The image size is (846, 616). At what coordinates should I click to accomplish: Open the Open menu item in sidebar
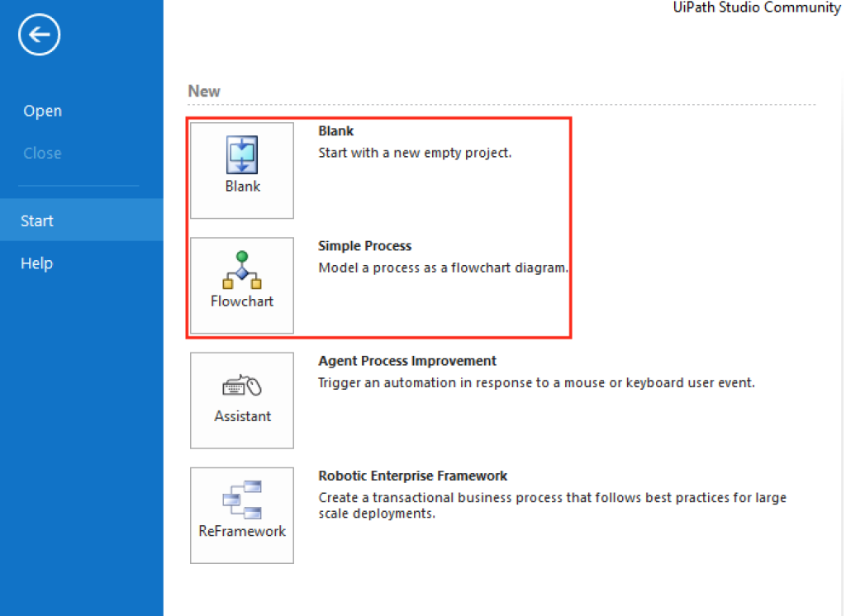coord(43,111)
